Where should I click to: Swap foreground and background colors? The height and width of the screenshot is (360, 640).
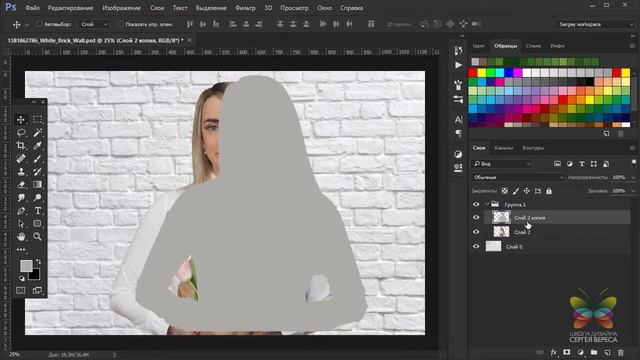pos(38,261)
